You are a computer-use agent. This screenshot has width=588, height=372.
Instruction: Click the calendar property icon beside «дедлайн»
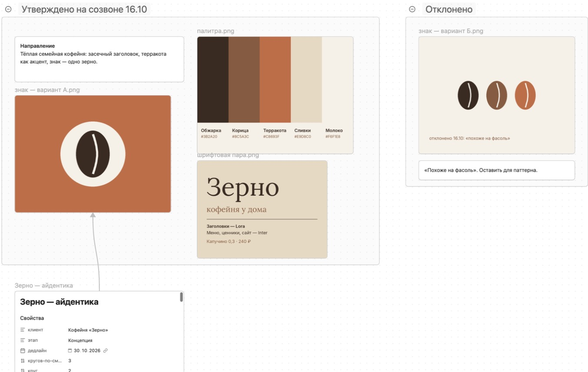coord(23,351)
